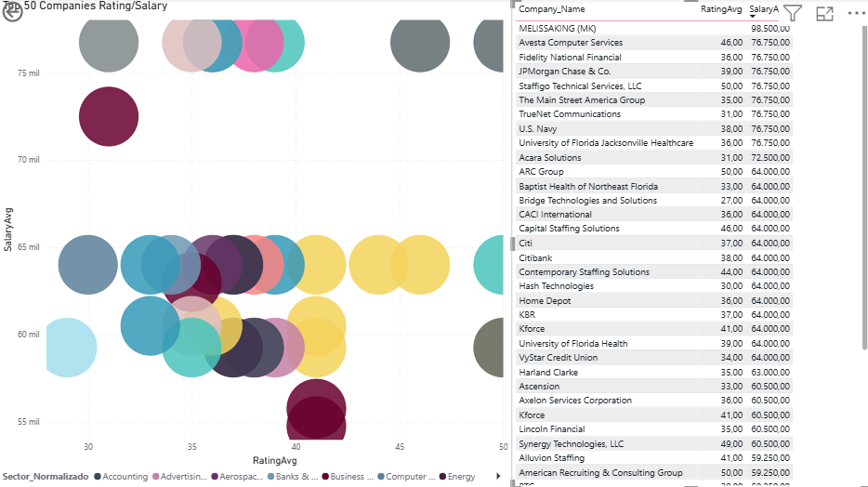This screenshot has width=868, height=487.
Task: Open the more options ellipsis menu
Action: pyautogui.click(x=855, y=13)
